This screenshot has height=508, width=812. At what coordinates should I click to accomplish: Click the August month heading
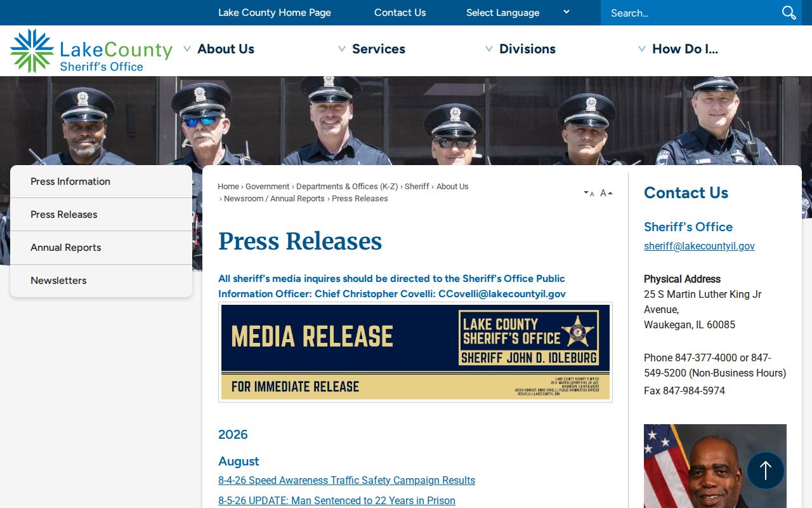[x=239, y=462]
